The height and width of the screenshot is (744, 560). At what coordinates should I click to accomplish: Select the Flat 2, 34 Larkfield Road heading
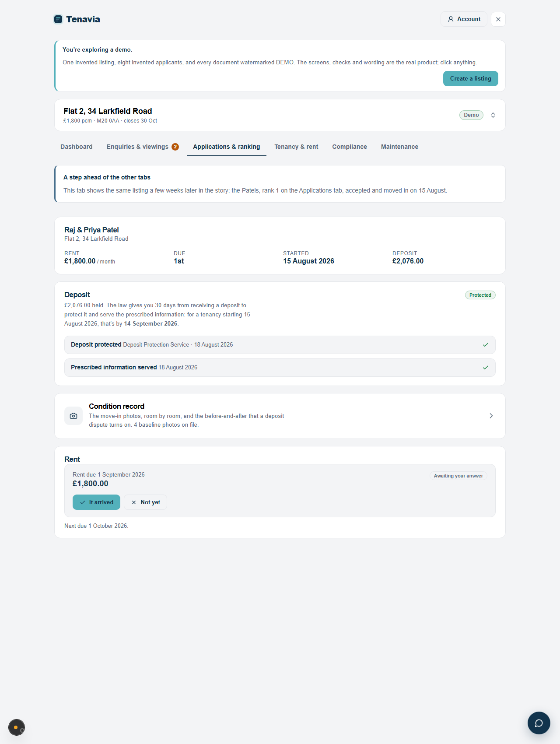pyautogui.click(x=108, y=111)
